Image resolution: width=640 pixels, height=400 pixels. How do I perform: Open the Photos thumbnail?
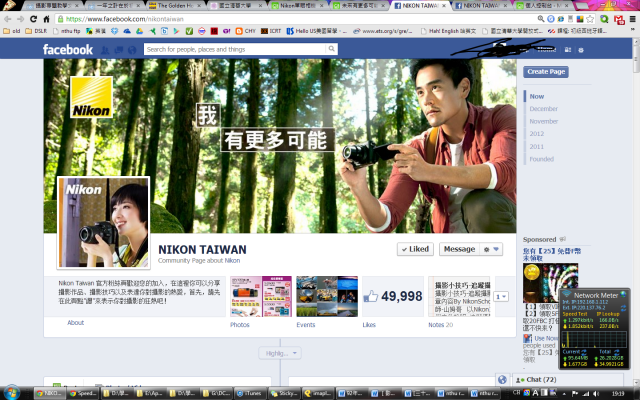pos(261,296)
